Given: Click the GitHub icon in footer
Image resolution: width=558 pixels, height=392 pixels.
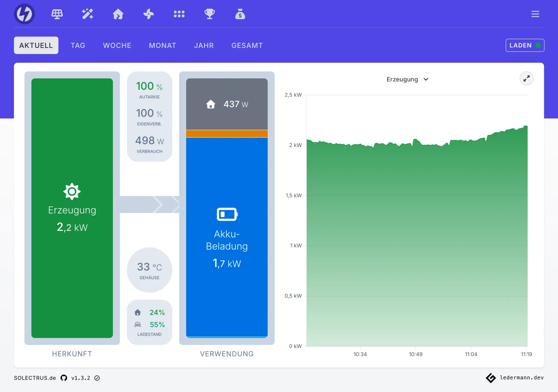Looking at the screenshot, I should pos(64,378).
